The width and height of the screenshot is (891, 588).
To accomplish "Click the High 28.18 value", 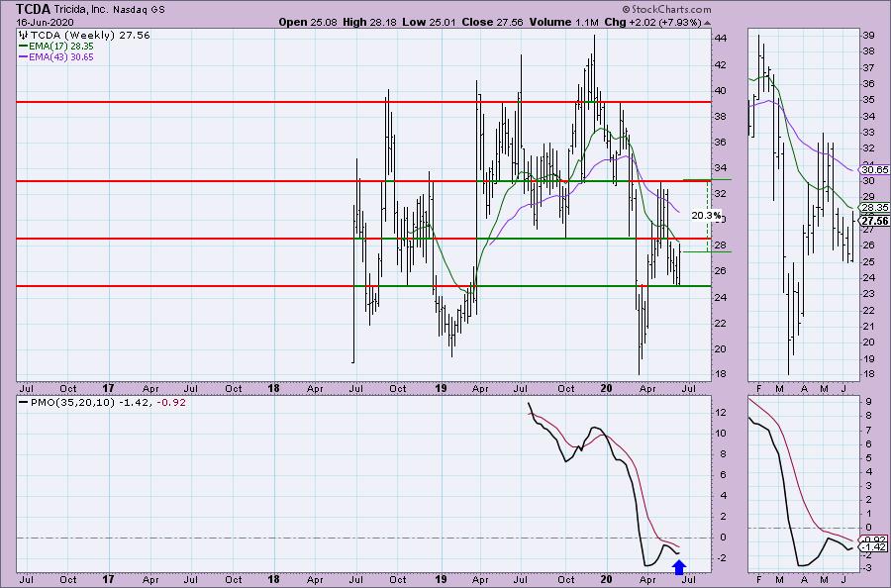I will (369, 22).
